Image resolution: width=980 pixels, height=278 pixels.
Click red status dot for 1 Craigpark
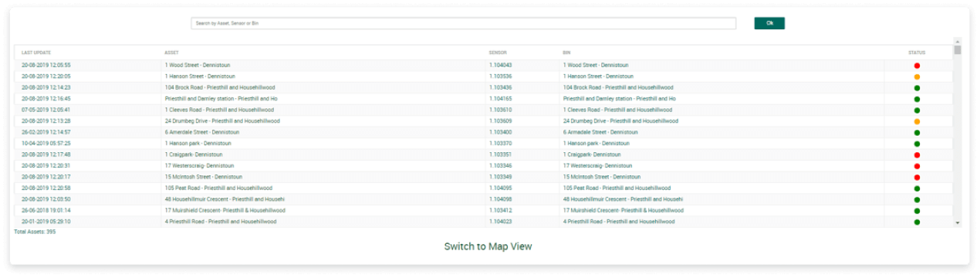coord(917,154)
